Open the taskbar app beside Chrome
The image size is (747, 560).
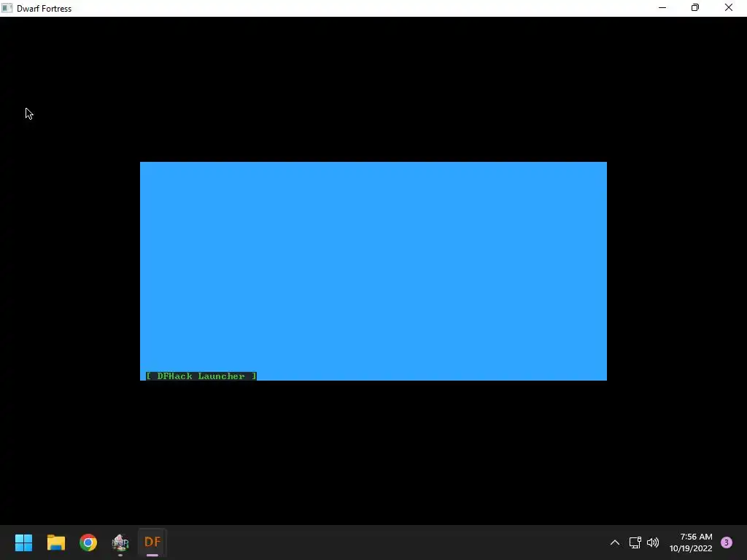coord(120,542)
